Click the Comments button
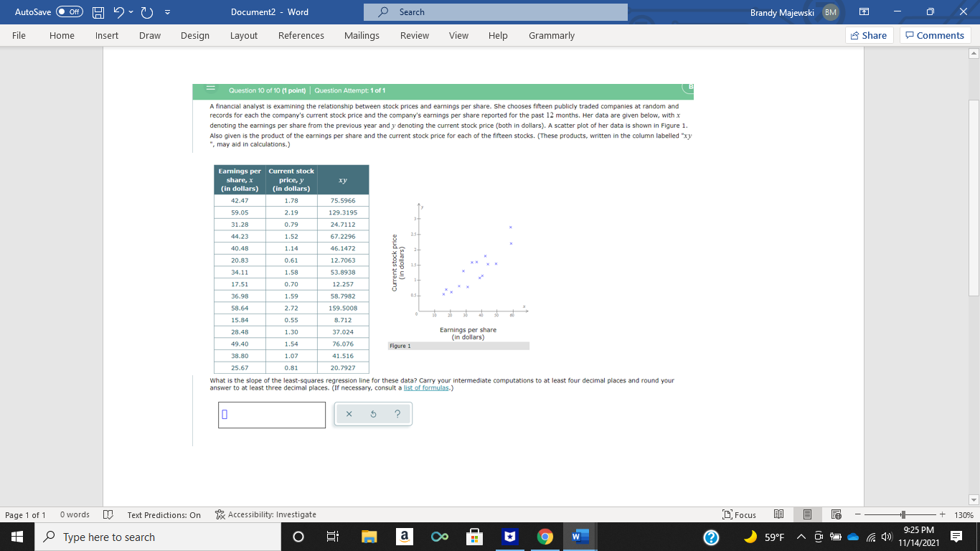980x551 pixels. 935,35
